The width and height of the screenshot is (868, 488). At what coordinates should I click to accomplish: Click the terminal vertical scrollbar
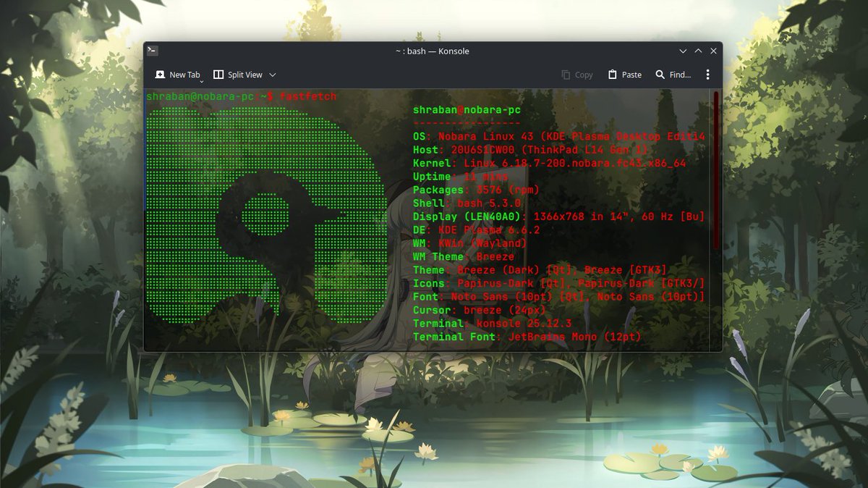click(x=716, y=171)
